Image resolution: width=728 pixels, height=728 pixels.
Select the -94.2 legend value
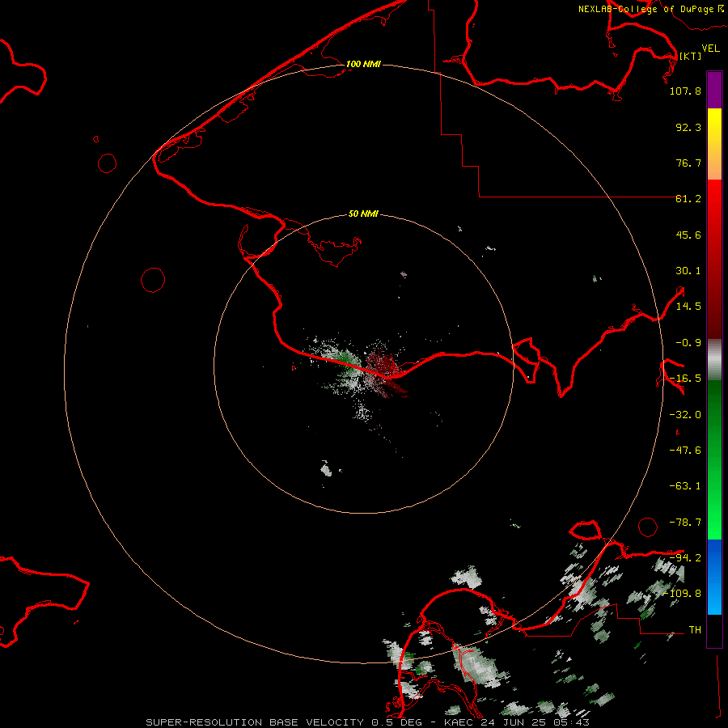click(685, 558)
